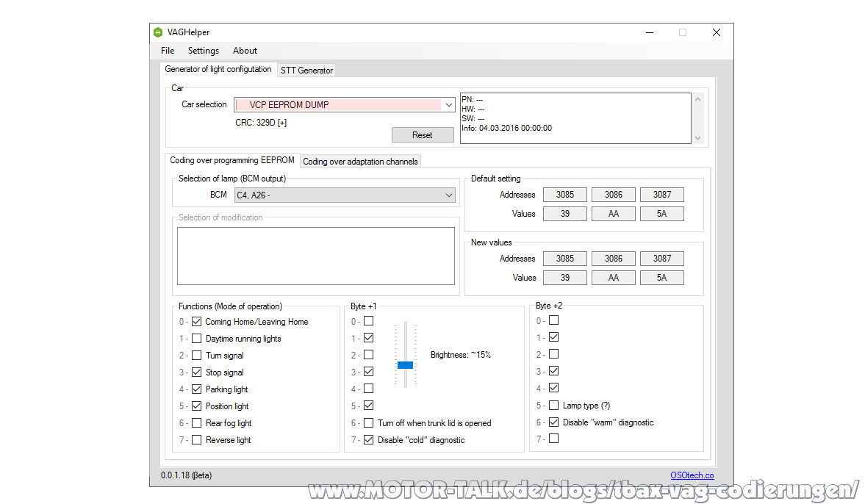Uncheck bit 5 in Byte +1 group

coord(368,406)
